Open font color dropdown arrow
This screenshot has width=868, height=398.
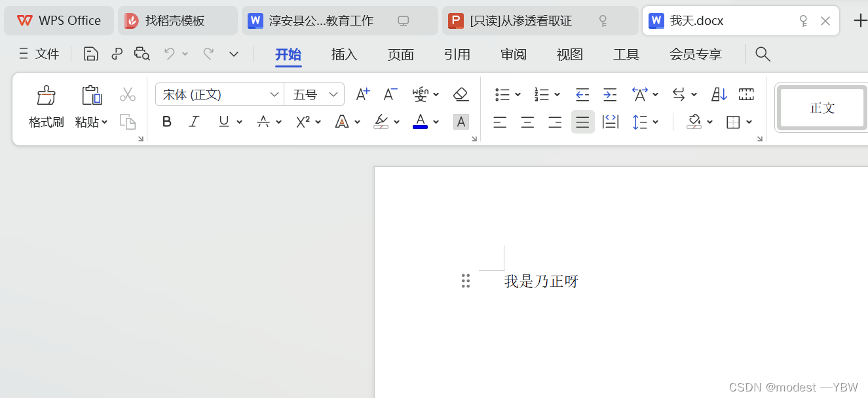tap(436, 122)
